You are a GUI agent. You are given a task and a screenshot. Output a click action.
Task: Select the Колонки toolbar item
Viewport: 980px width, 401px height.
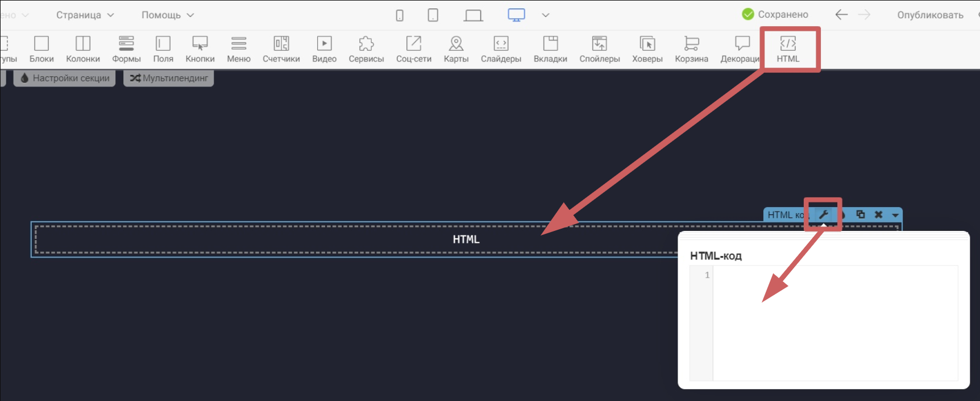pyautogui.click(x=83, y=49)
